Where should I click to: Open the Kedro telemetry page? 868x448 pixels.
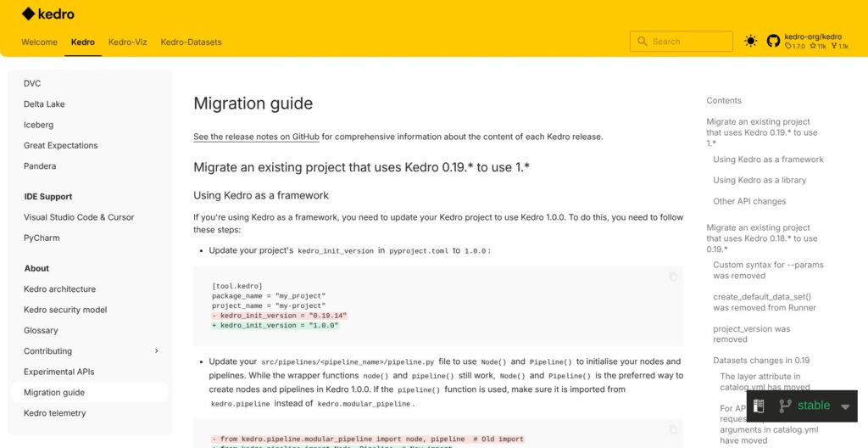(x=55, y=413)
